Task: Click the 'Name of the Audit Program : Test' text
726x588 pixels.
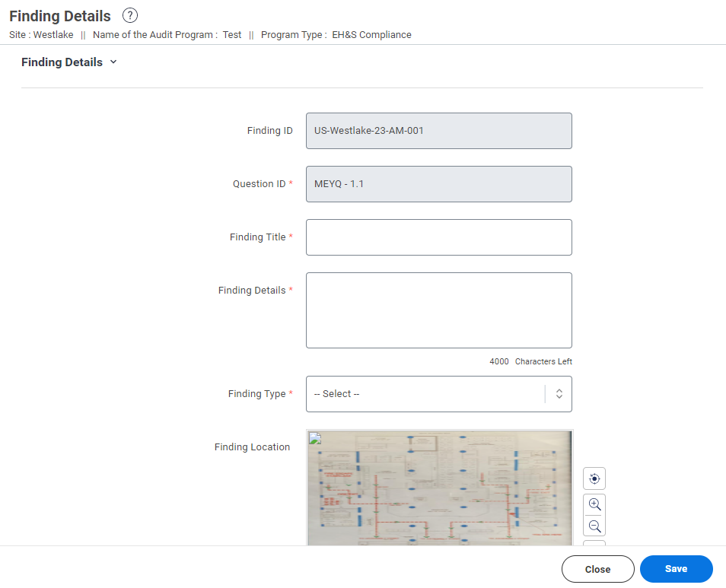Action: coord(167,35)
